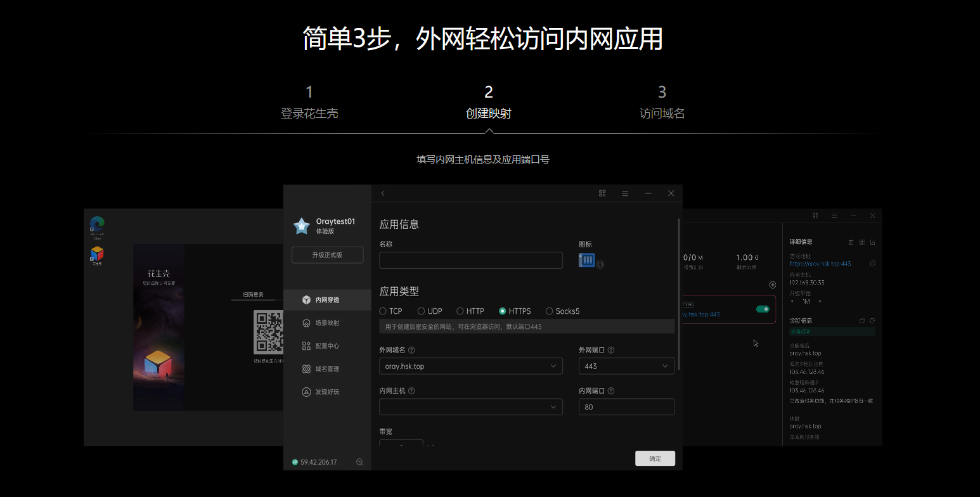Select the 扫码登录 tab in login window
This screenshot has width=980, height=497.
point(254,295)
